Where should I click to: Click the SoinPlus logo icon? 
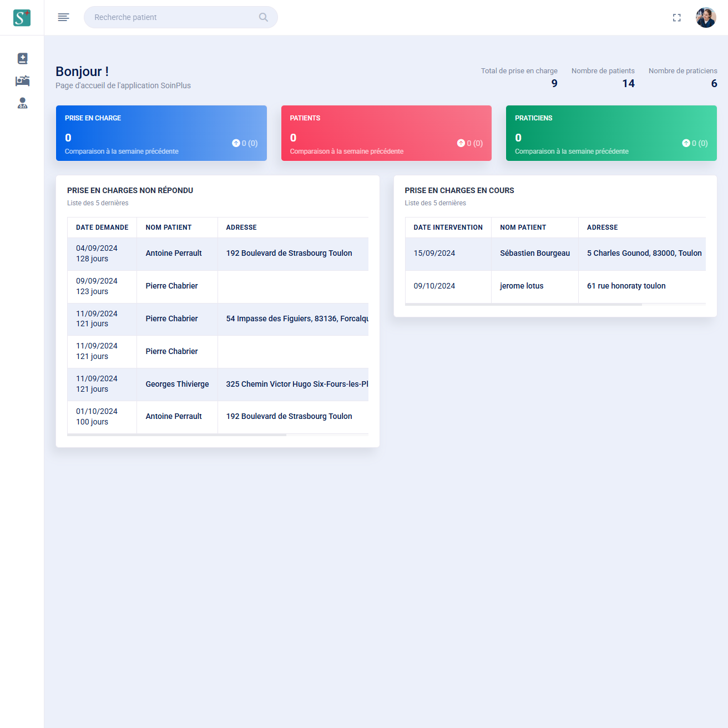22,18
